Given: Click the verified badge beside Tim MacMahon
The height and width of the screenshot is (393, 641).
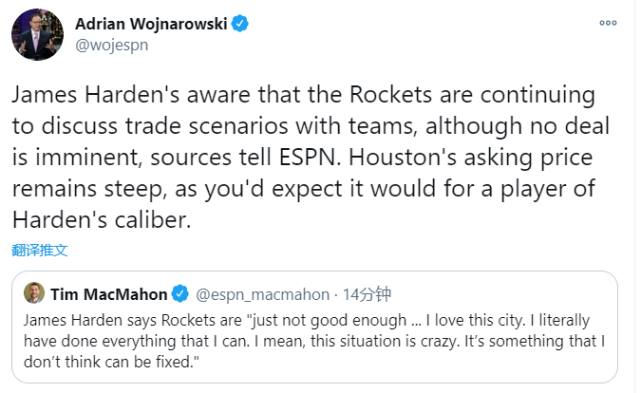Looking at the screenshot, I should (180, 294).
